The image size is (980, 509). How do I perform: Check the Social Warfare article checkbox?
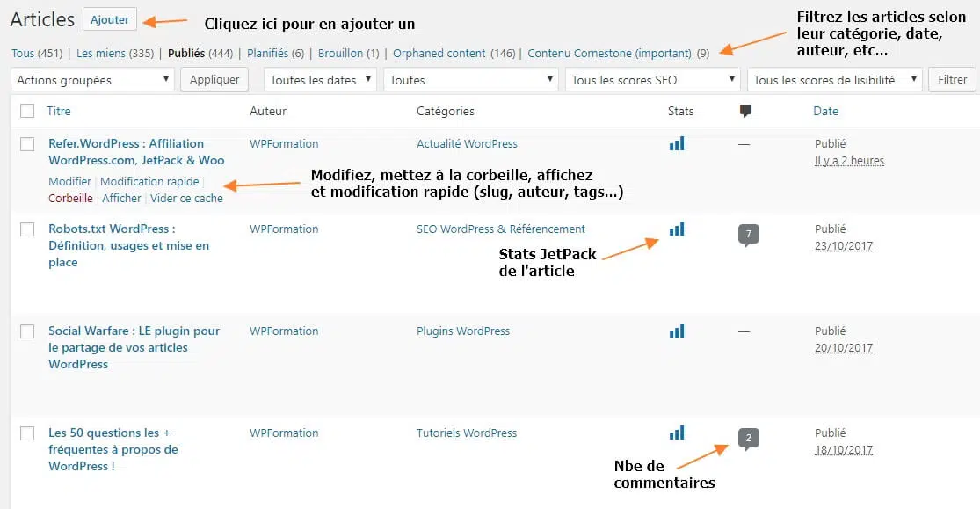[x=27, y=331]
